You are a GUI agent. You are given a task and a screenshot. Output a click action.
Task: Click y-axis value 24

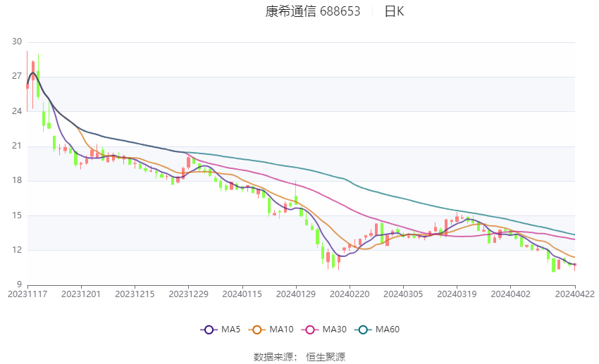17,111
